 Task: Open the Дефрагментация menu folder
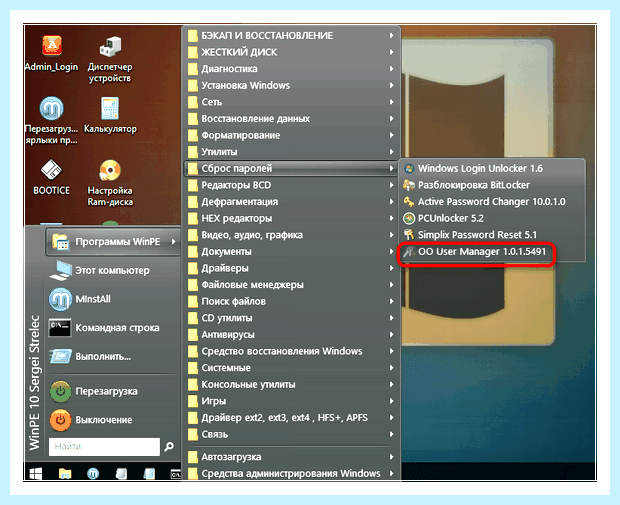point(291,202)
